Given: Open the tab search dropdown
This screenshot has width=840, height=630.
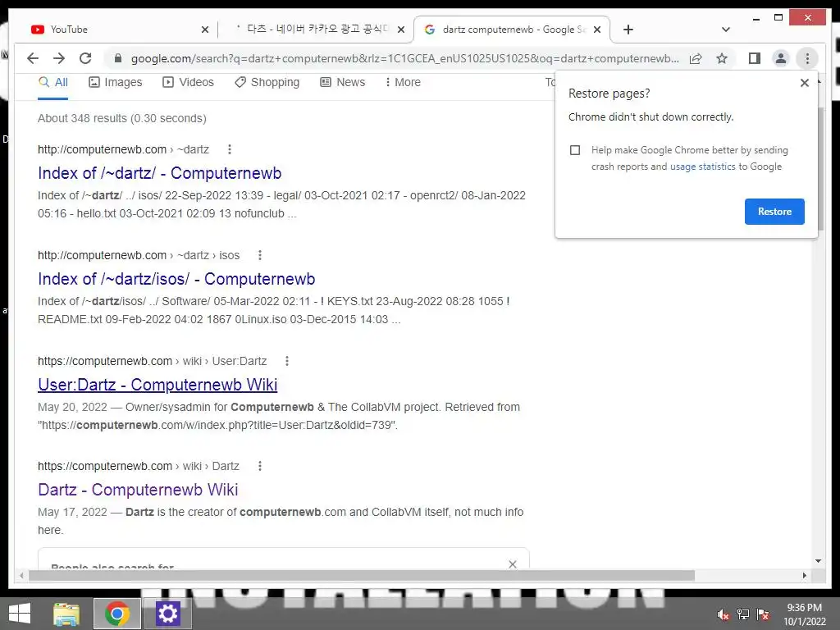Looking at the screenshot, I should pos(726,30).
